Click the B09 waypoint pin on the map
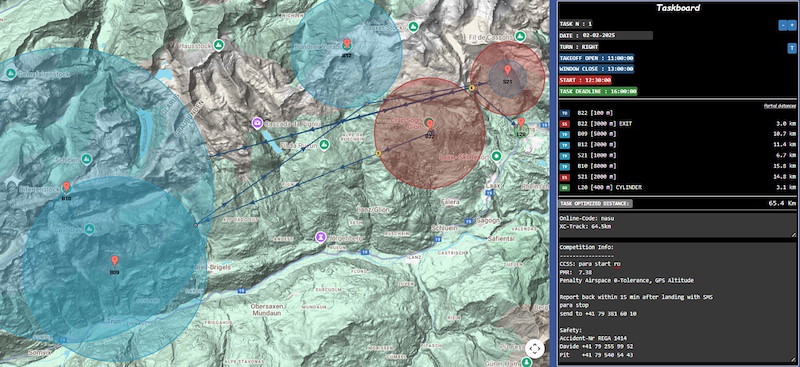800x367 pixels. 115,260
